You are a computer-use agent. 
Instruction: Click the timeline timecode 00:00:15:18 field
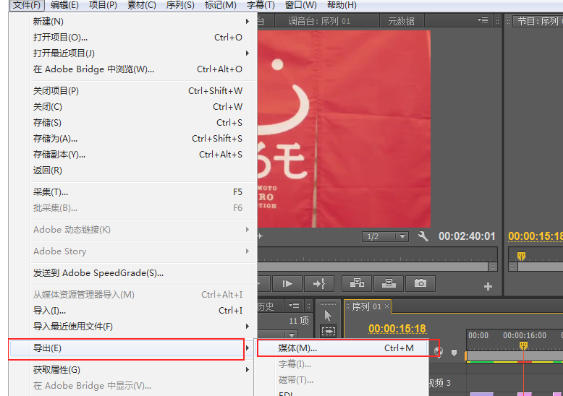click(397, 329)
